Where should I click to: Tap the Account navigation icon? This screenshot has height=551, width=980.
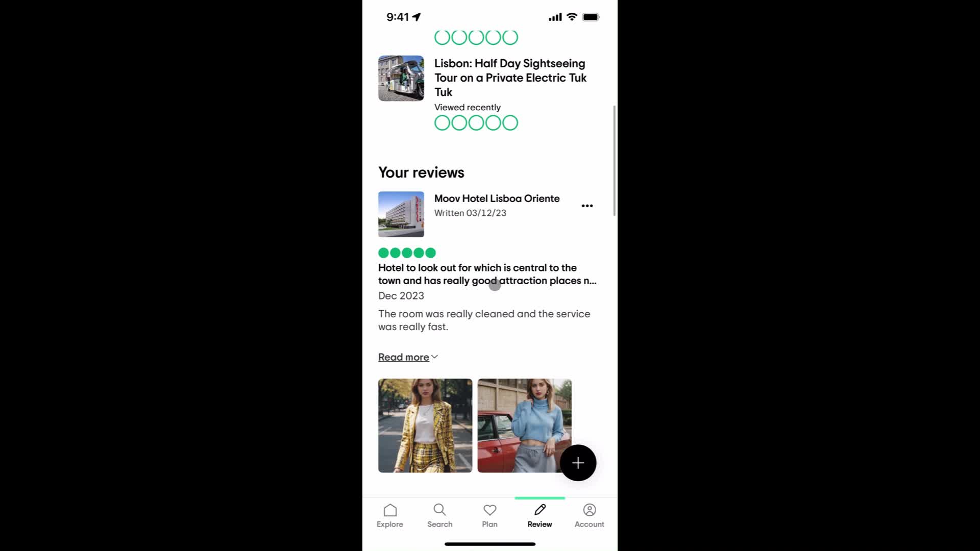coord(589,514)
